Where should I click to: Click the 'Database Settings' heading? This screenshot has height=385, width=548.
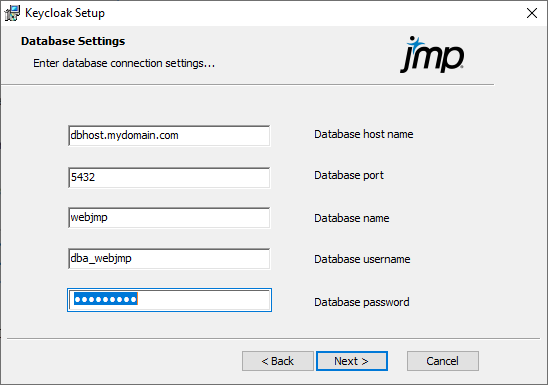click(73, 41)
